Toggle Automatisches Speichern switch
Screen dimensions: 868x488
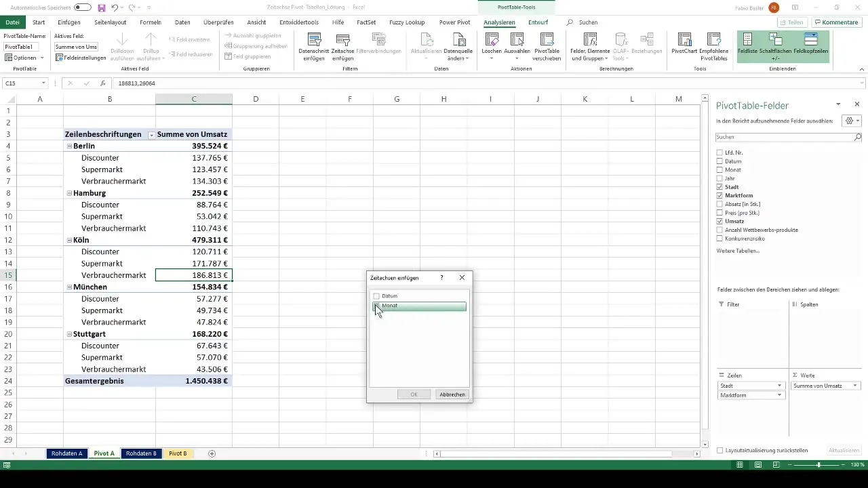click(83, 7)
